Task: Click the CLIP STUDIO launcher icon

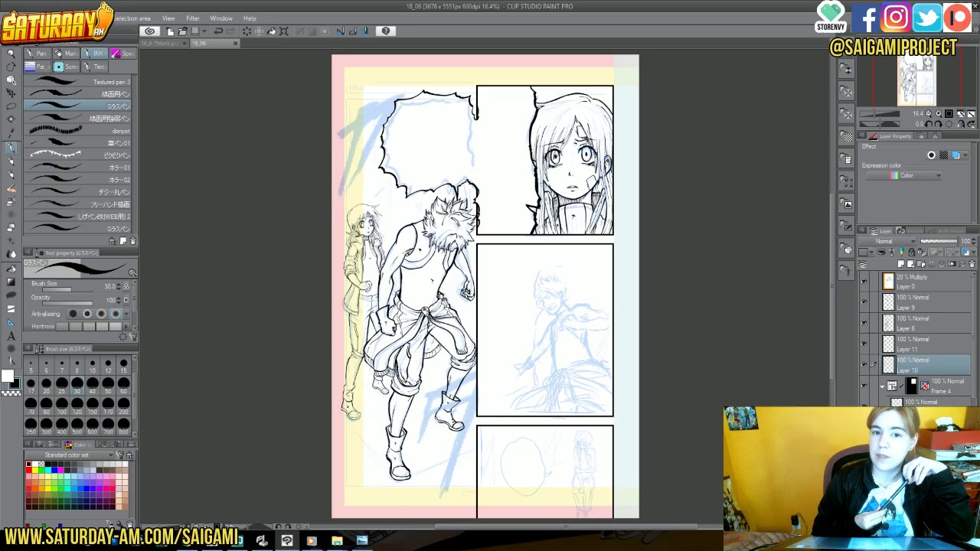Action: pyautogui.click(x=150, y=31)
